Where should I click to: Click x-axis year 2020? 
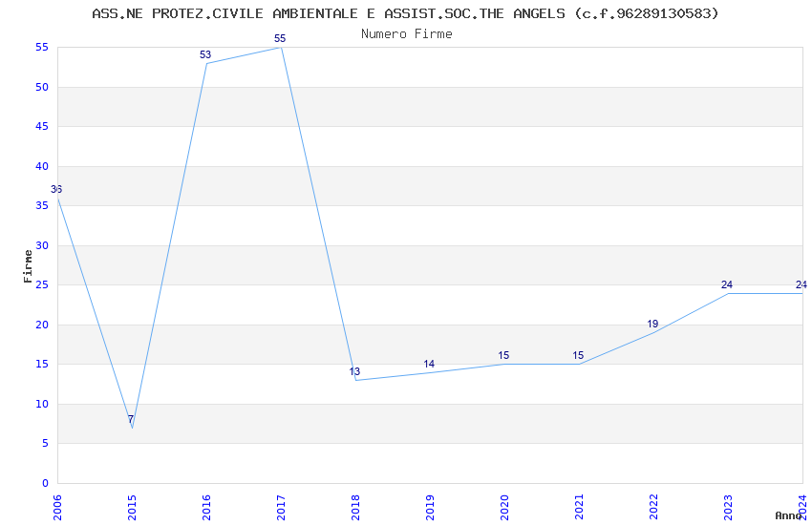pyautogui.click(x=505, y=507)
